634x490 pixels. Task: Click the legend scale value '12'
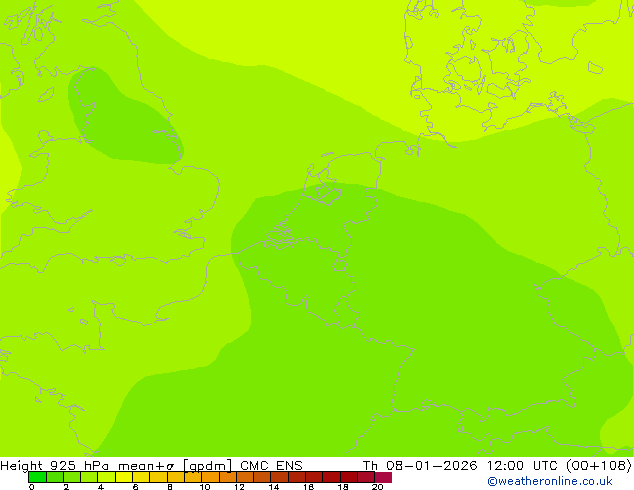pos(239,487)
